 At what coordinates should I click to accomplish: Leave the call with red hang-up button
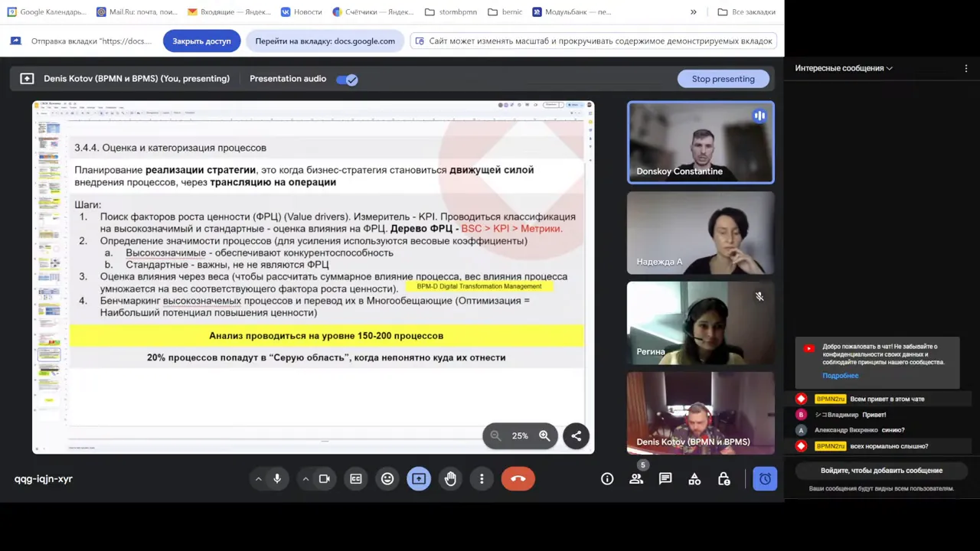point(518,479)
